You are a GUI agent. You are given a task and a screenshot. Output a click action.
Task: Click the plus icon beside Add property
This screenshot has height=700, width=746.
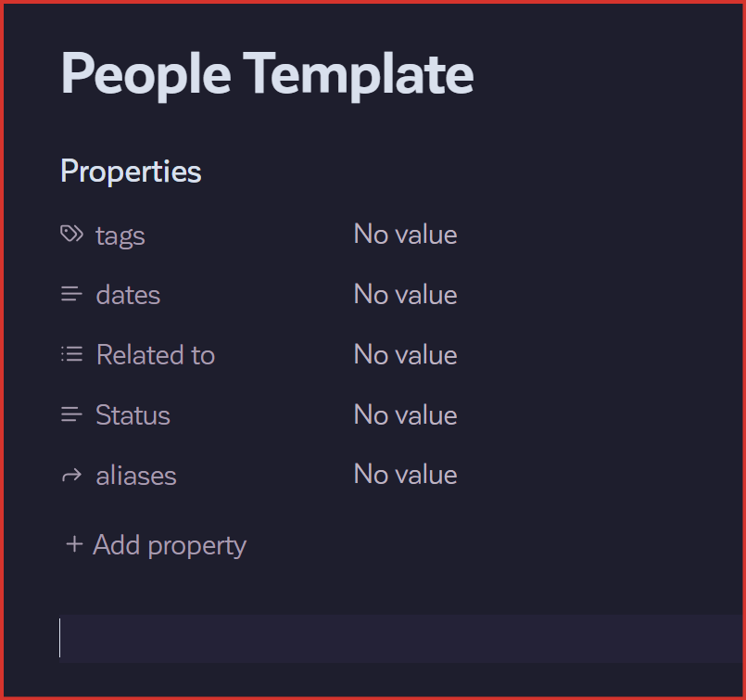pyautogui.click(x=74, y=544)
